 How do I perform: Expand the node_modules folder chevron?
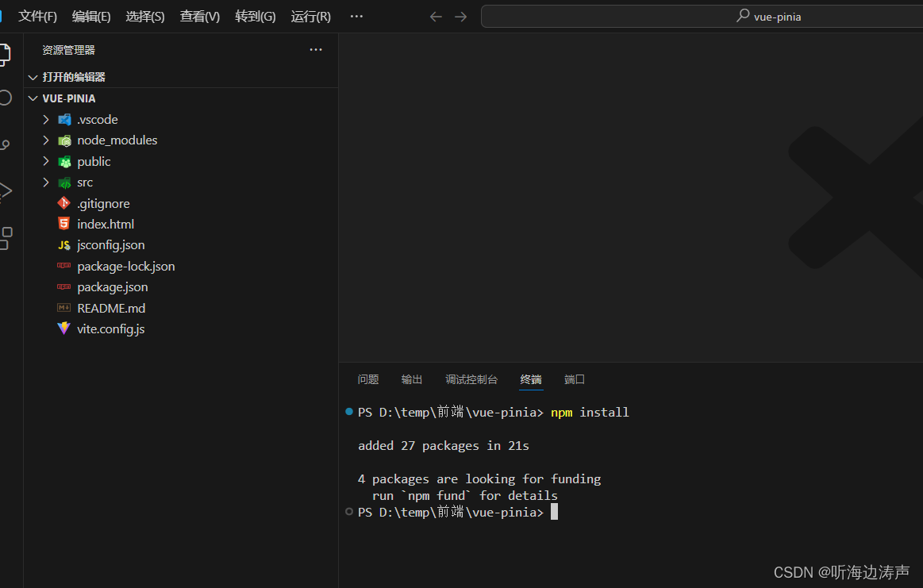[x=46, y=140]
